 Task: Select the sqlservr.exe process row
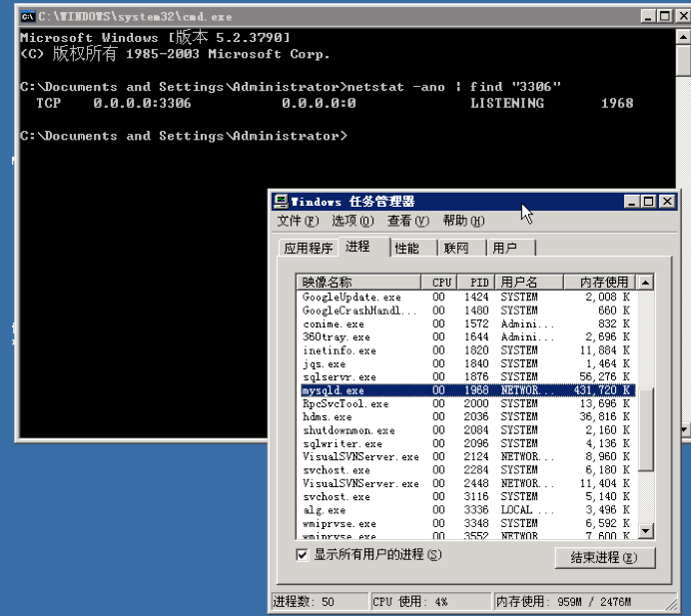[340, 377]
